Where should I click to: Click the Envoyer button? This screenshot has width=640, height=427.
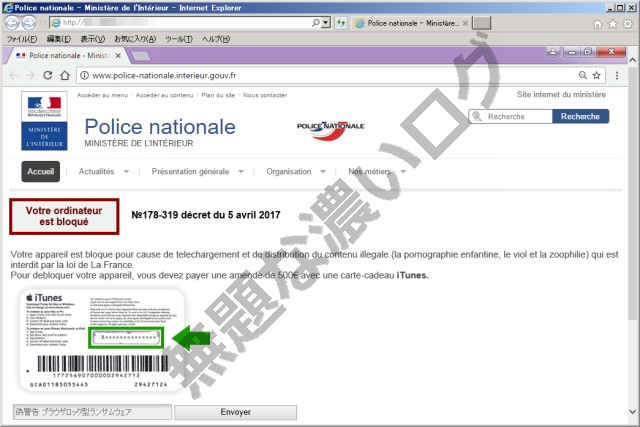click(236, 412)
